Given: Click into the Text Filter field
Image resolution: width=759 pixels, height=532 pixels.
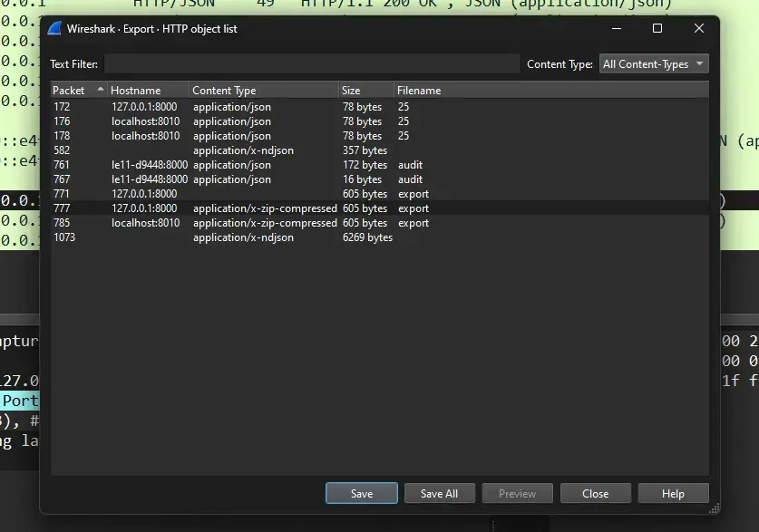Looking at the screenshot, I should [x=312, y=63].
